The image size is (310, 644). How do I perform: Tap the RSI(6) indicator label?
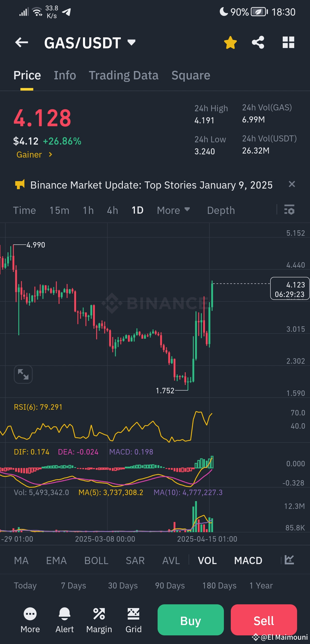coord(38,407)
